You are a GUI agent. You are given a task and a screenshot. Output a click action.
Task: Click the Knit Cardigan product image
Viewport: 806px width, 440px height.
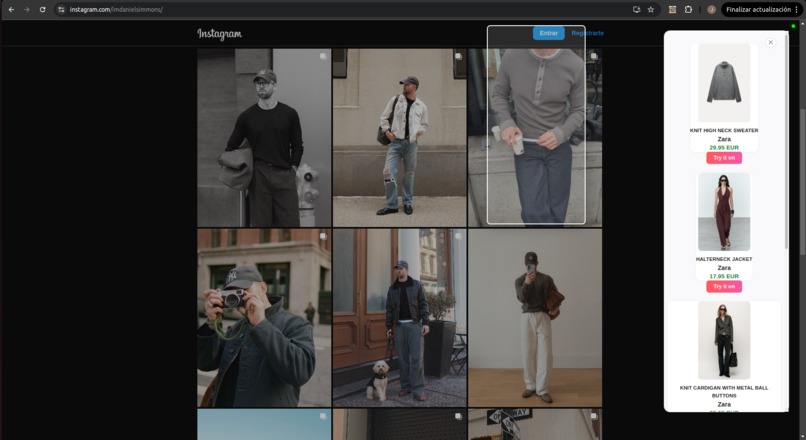724,340
